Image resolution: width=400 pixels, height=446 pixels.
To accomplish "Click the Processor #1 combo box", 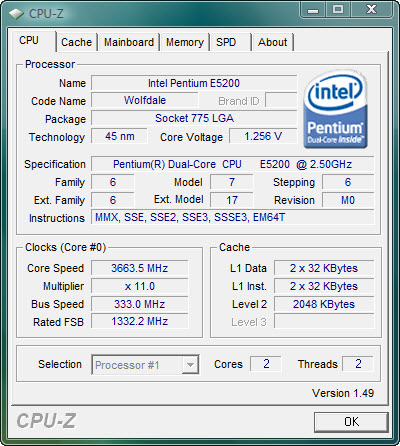I will coord(145,365).
